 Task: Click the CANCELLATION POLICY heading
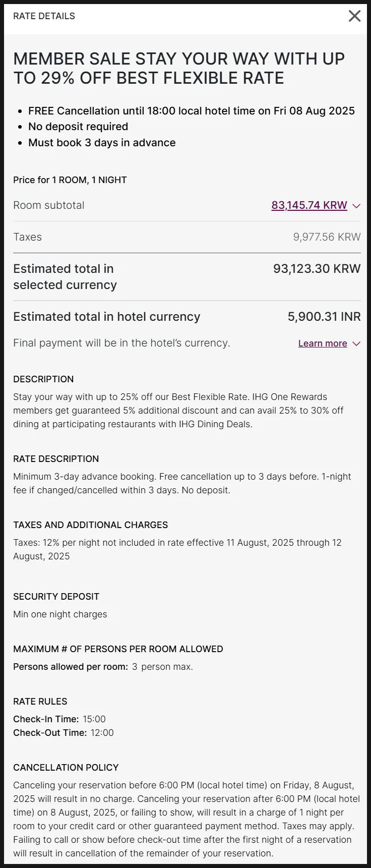66,768
